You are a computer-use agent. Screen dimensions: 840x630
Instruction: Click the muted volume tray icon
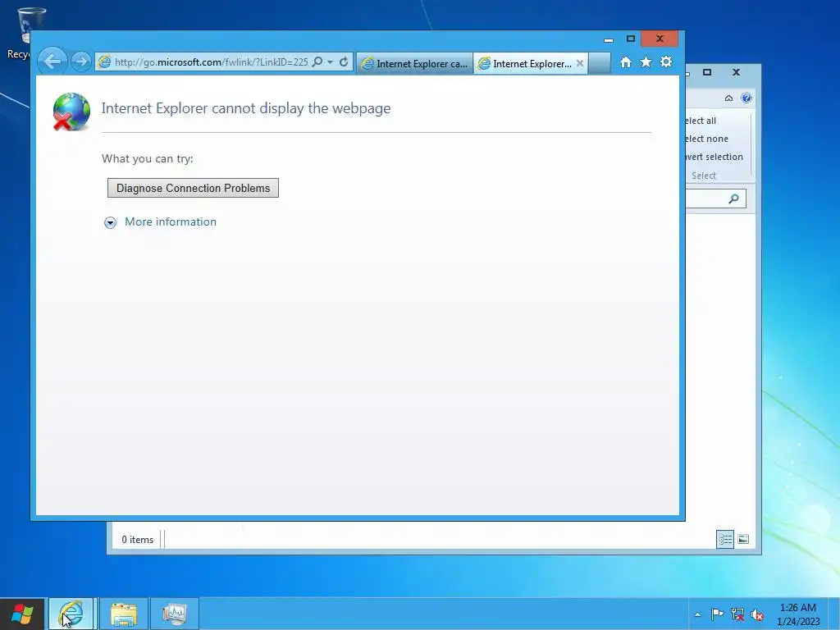[757, 614]
